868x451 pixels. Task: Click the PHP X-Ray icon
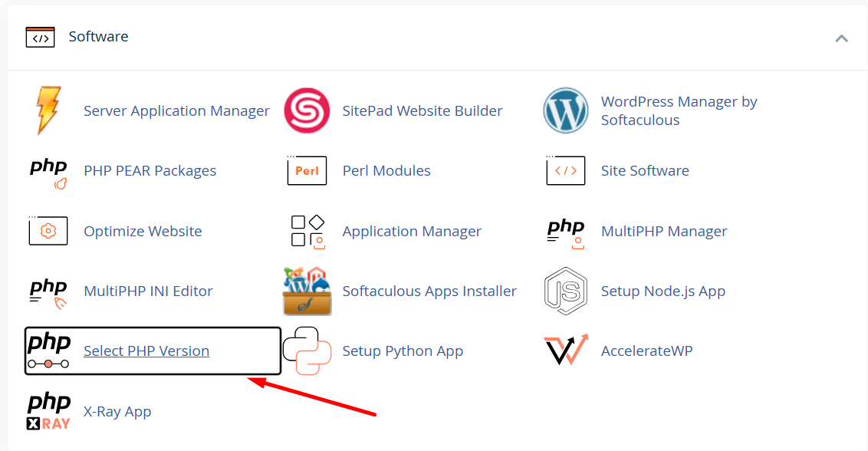point(49,411)
